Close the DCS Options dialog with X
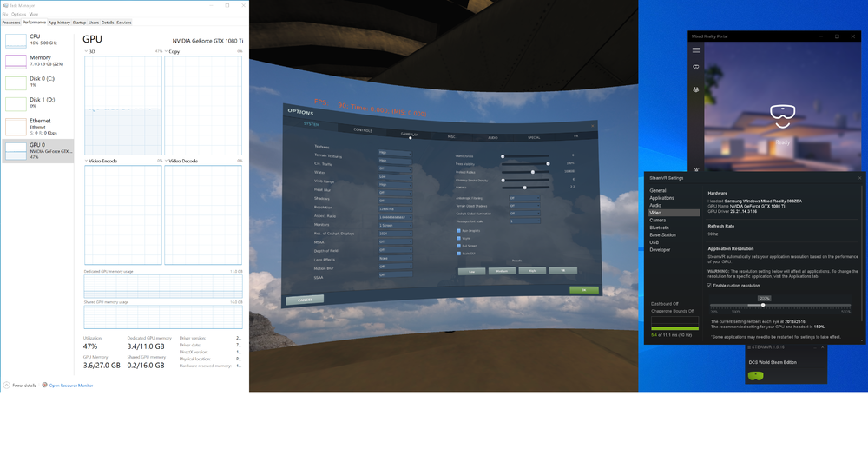This screenshot has height=475, width=868. [x=592, y=126]
